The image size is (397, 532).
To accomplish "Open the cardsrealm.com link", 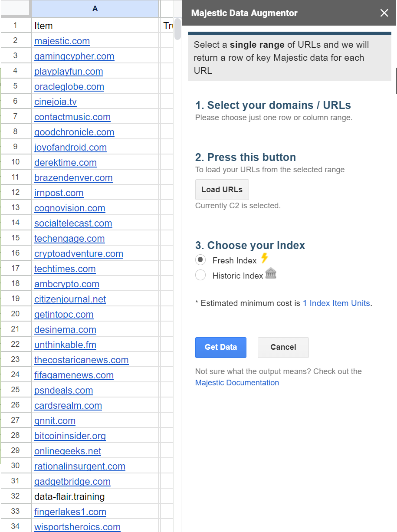I will 68,405.
